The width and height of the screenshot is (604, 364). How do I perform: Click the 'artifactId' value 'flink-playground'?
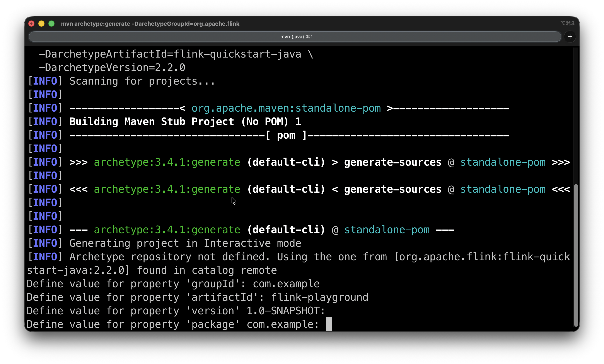(x=320, y=297)
